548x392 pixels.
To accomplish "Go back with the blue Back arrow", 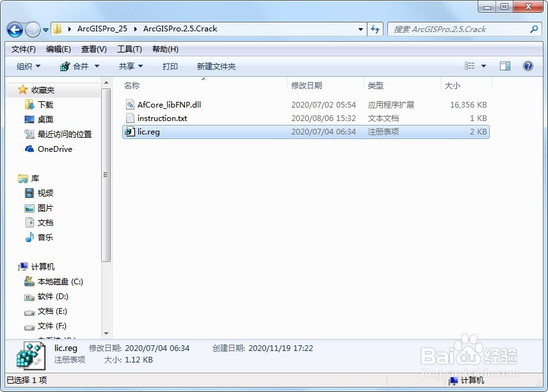I will (15, 29).
